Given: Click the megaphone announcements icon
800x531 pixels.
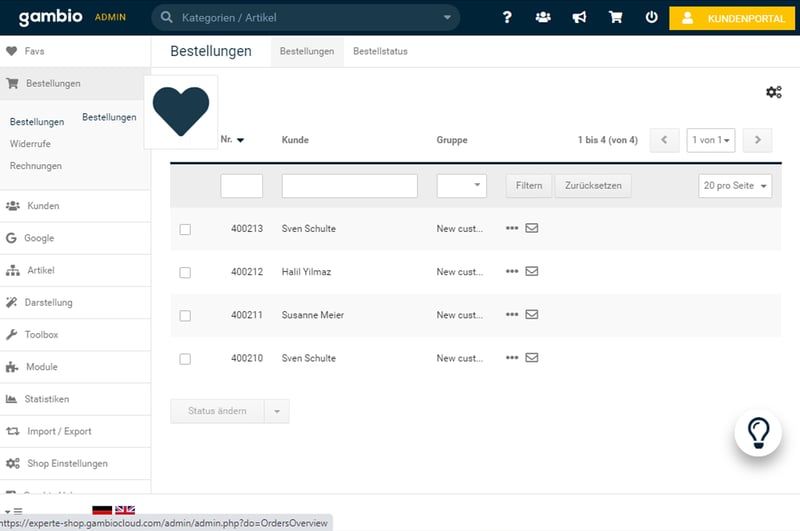Looking at the screenshot, I should pos(579,18).
